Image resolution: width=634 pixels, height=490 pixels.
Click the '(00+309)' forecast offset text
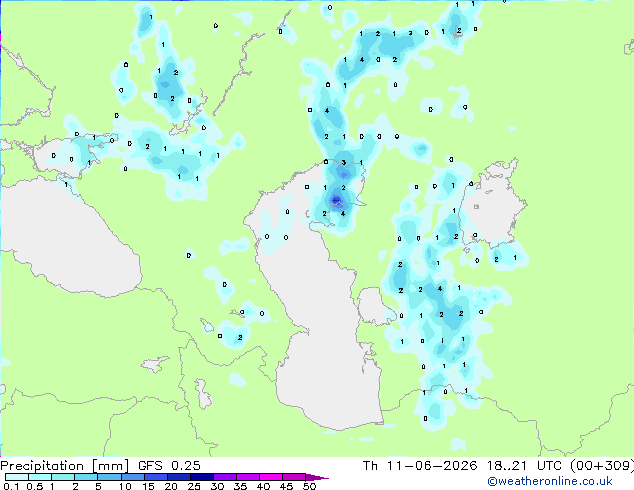tap(602, 466)
